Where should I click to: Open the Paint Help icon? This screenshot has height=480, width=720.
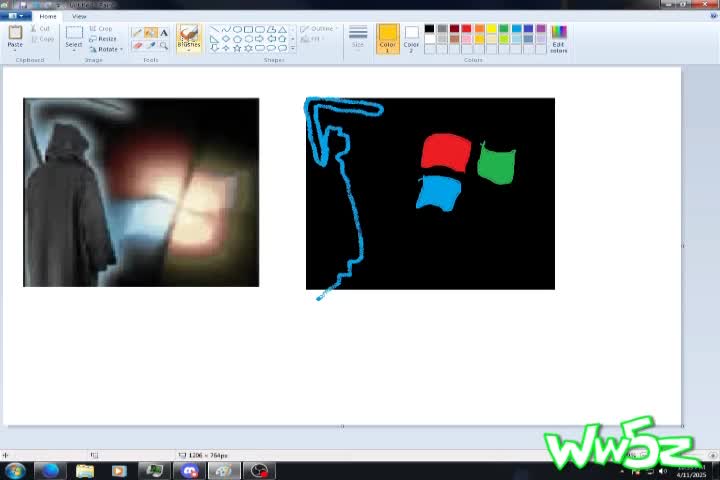714,16
